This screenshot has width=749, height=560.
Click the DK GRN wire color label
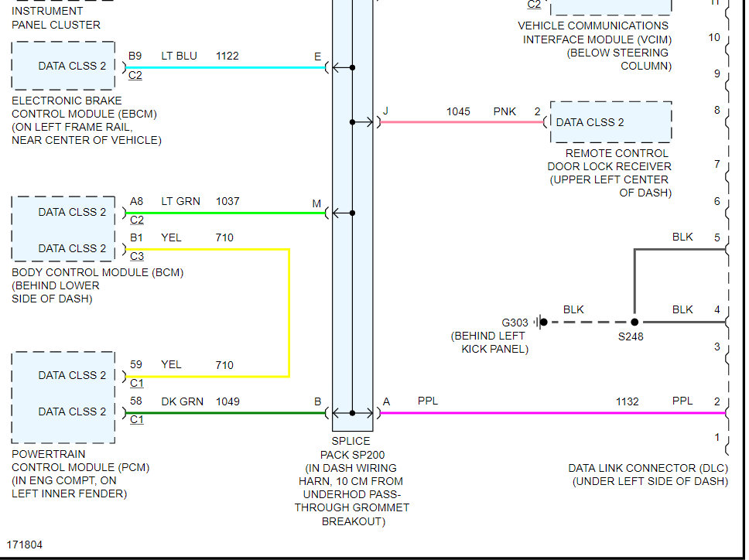pos(182,401)
